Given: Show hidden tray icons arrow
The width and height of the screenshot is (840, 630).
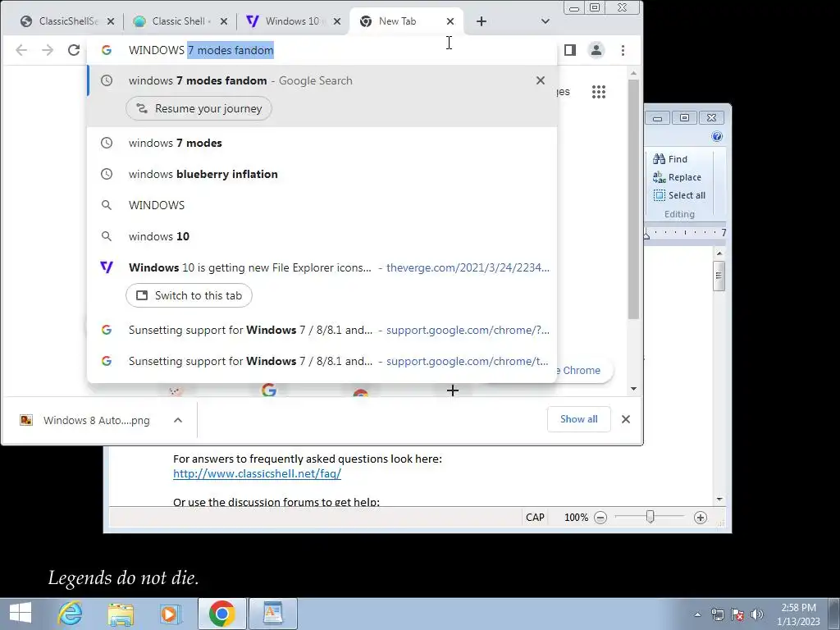Looking at the screenshot, I should (697, 614).
